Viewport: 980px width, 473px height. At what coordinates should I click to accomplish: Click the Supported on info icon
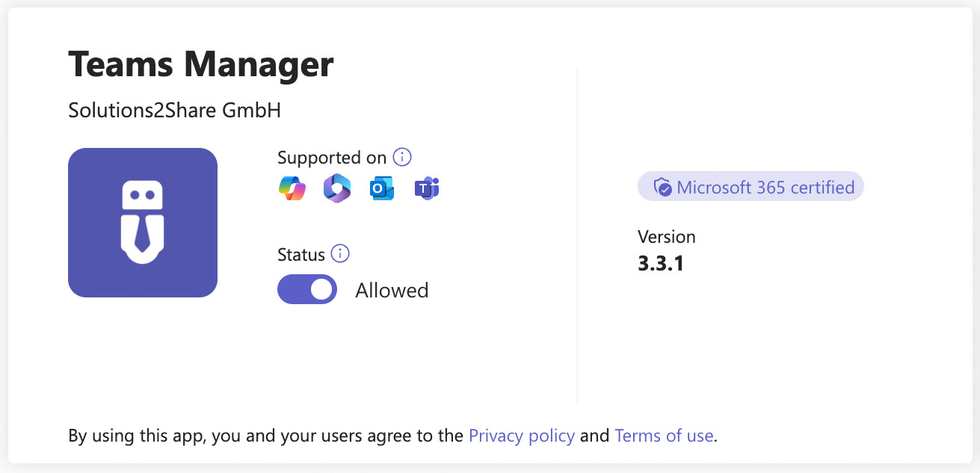[402, 158]
